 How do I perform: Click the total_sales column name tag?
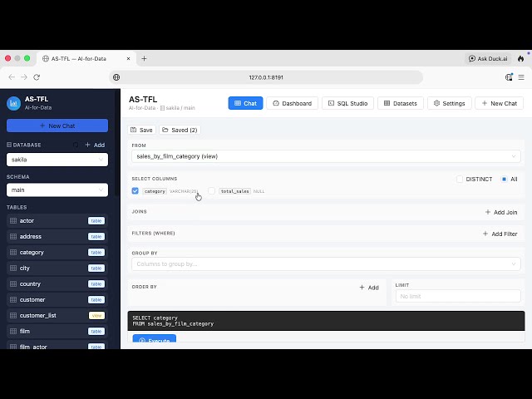(x=234, y=191)
